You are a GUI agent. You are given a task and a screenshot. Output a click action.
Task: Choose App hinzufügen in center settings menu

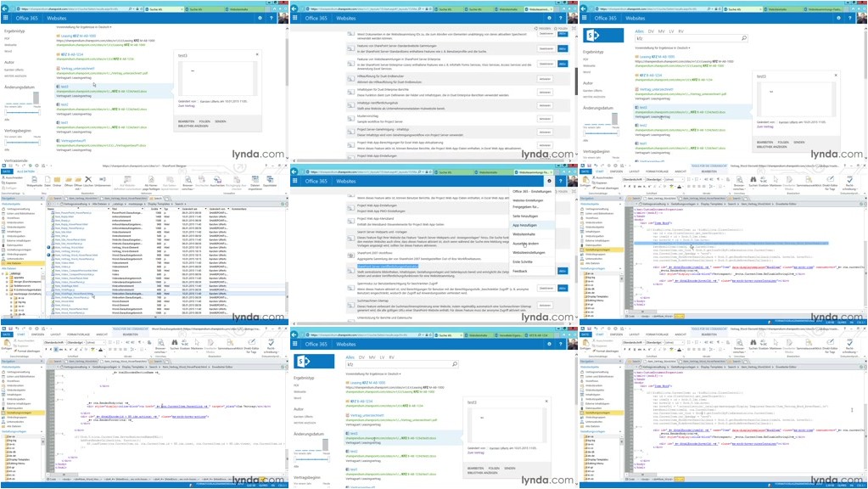tap(524, 225)
